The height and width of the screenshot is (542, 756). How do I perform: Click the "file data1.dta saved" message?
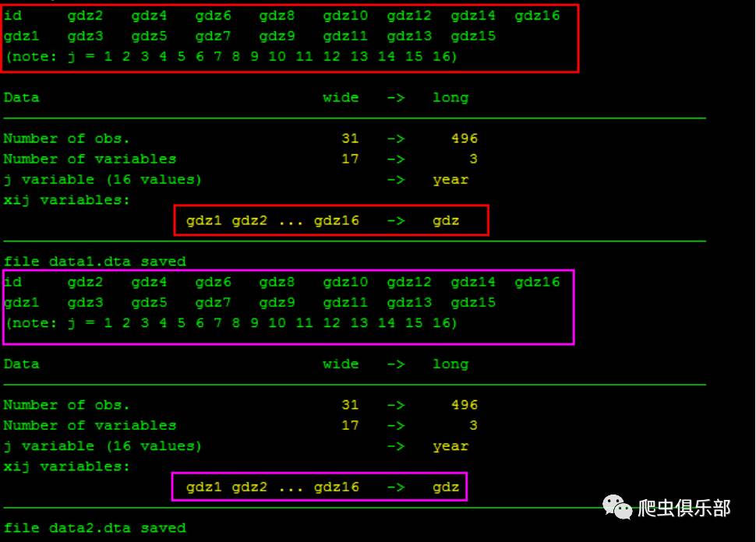[x=94, y=262]
